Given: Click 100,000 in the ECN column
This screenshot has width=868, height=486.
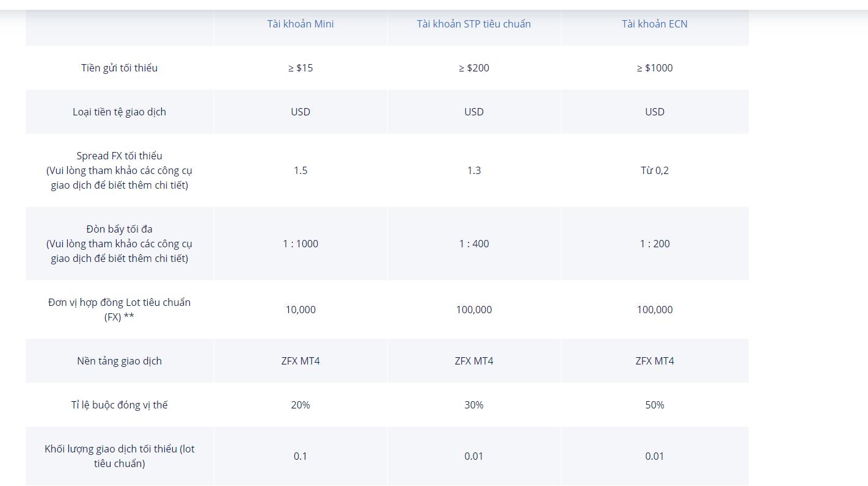Looking at the screenshot, I should pyautogui.click(x=655, y=310).
